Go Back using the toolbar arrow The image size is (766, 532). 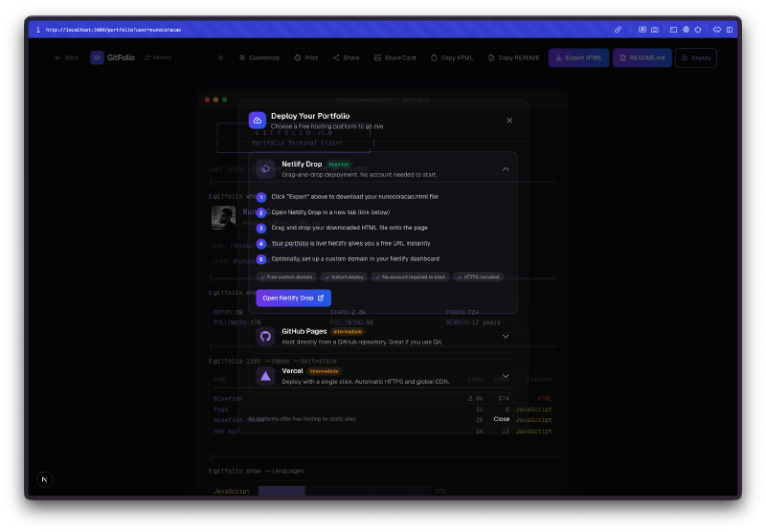(x=66, y=57)
